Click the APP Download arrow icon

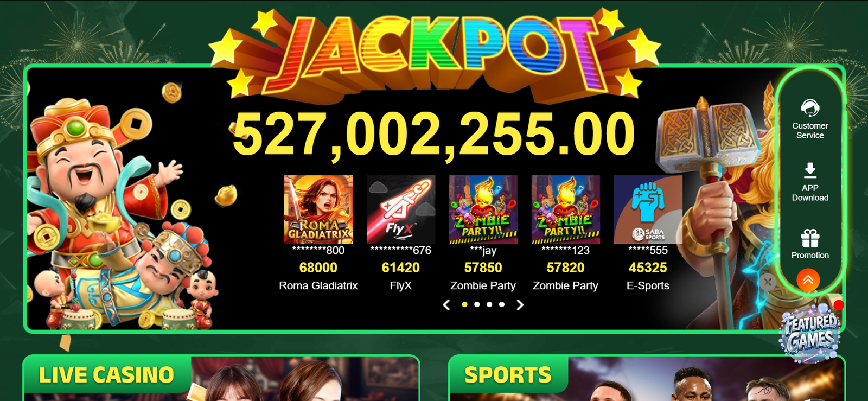pyautogui.click(x=810, y=170)
